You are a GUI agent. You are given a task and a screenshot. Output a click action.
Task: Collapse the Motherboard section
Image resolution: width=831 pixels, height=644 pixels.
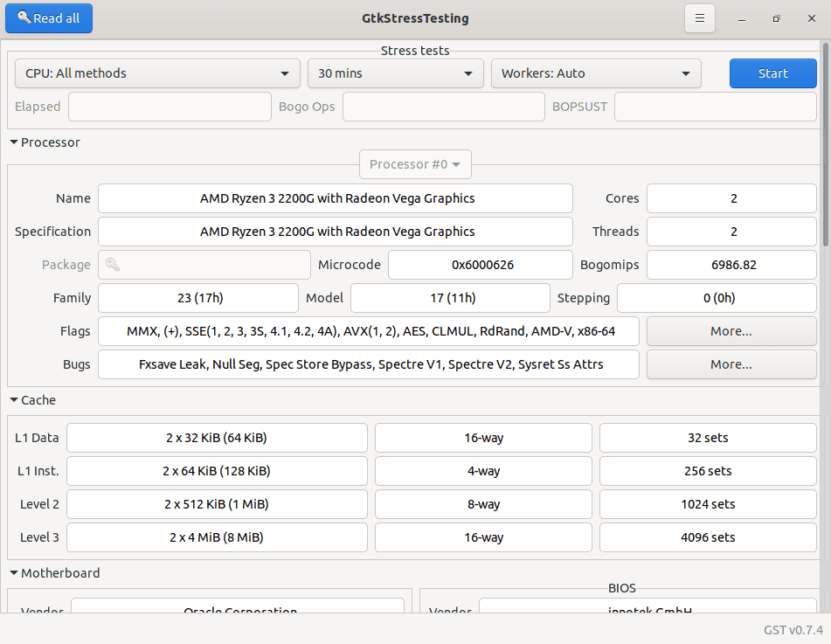[x=14, y=572]
